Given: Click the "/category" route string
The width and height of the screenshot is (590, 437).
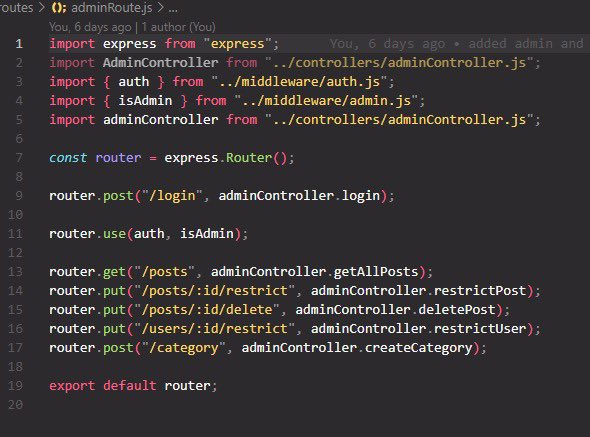Looking at the screenshot, I should pyautogui.click(x=184, y=348).
